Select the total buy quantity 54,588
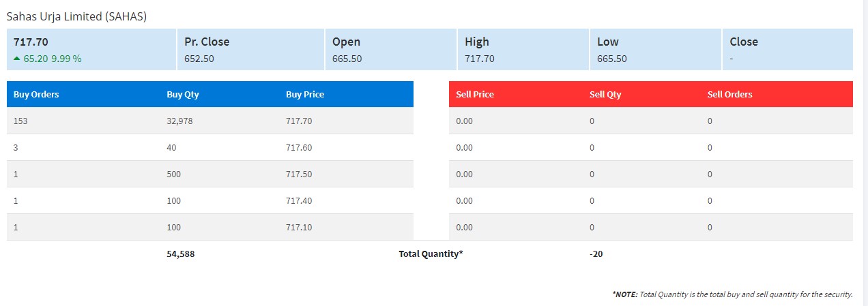 pyautogui.click(x=180, y=254)
